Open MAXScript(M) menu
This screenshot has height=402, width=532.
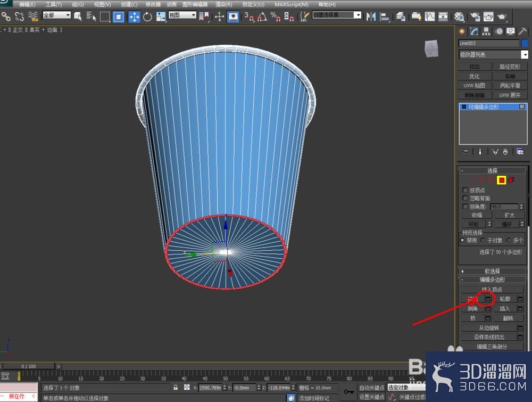pos(292,4)
